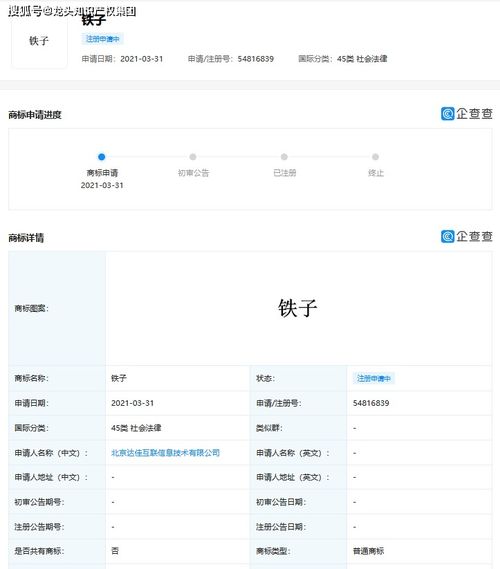Click the 类似群 label
Image resolution: width=500 pixels, height=569 pixels.
269,428
